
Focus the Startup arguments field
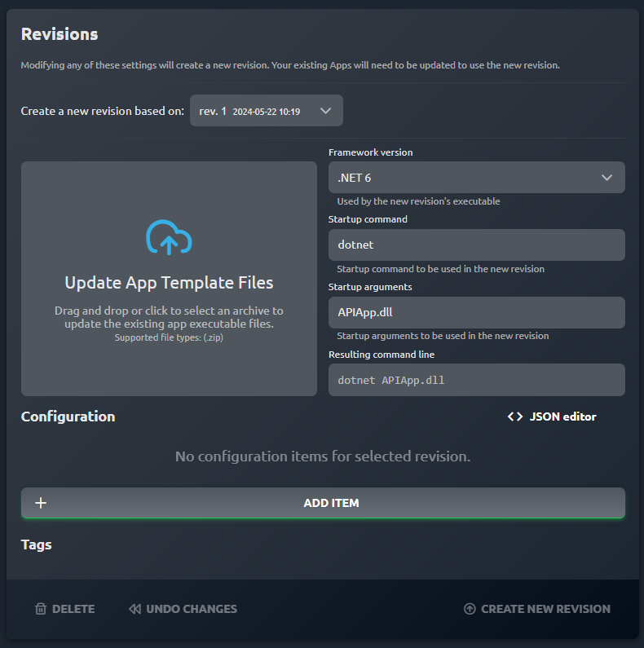[477, 312]
